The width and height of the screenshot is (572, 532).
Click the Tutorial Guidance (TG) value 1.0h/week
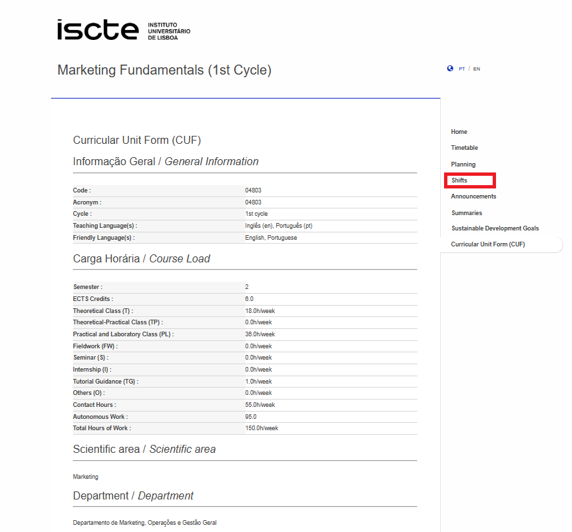259,382
